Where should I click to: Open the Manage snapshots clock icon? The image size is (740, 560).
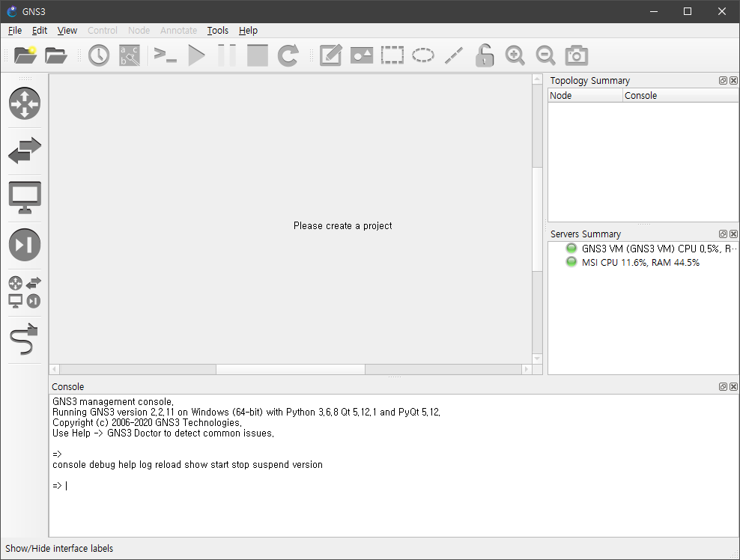99,55
